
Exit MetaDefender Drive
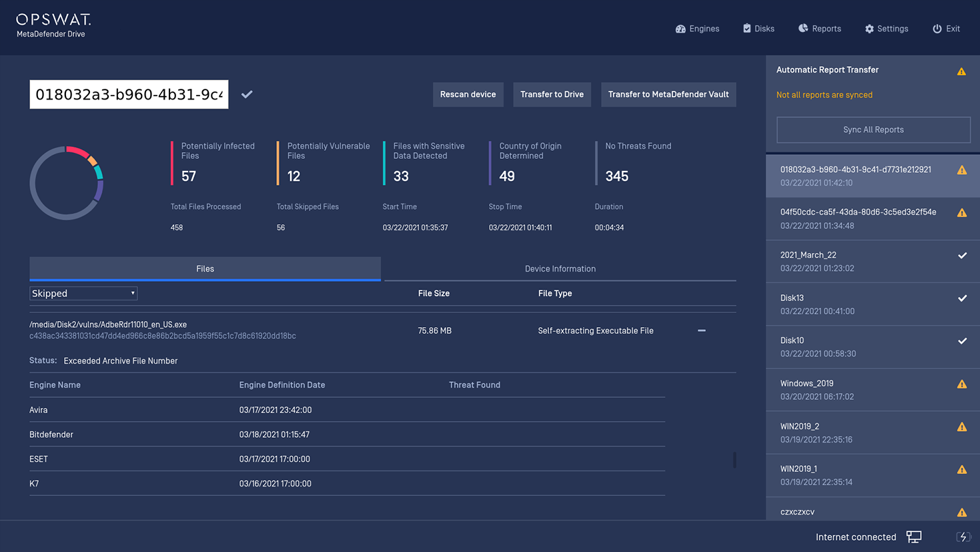[x=946, y=29]
